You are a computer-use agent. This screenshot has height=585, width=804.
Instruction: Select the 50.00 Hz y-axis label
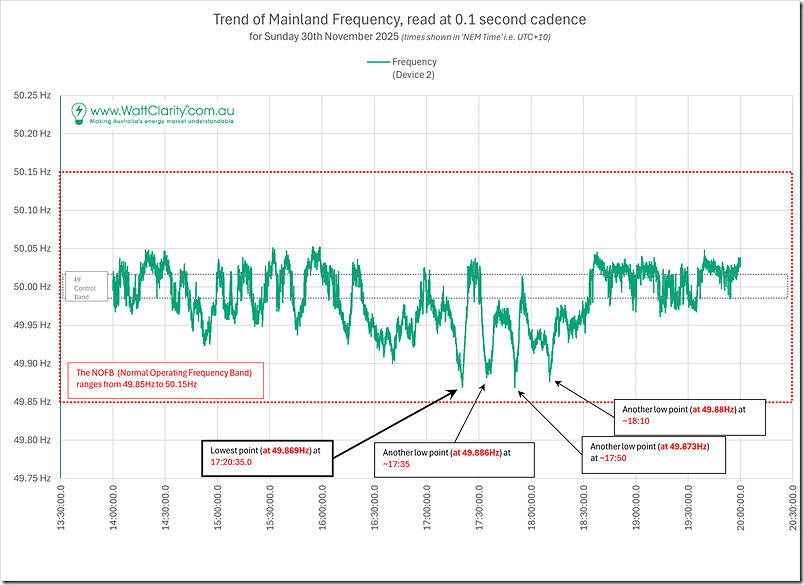pos(32,287)
